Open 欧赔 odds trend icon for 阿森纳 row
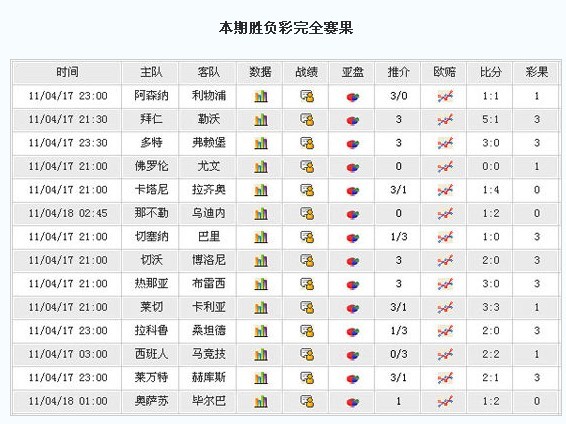The width and height of the screenshot is (566, 424). (445, 96)
